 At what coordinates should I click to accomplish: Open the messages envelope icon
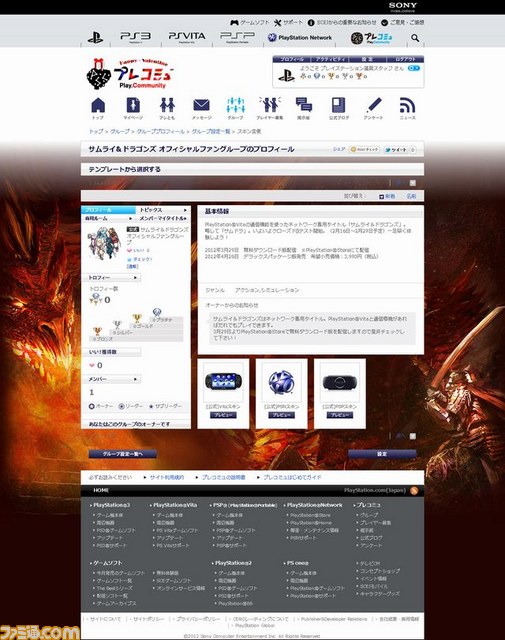coord(201,106)
